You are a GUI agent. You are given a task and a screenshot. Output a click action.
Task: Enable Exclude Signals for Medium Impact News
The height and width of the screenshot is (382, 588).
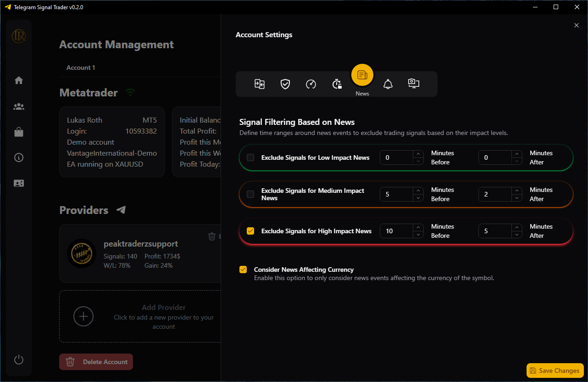click(x=250, y=194)
